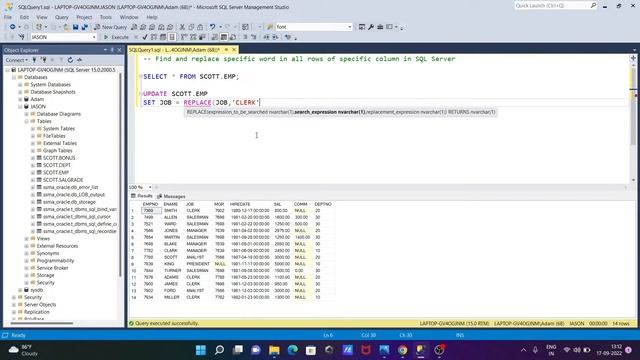Collapse the Tables node

[27, 122]
